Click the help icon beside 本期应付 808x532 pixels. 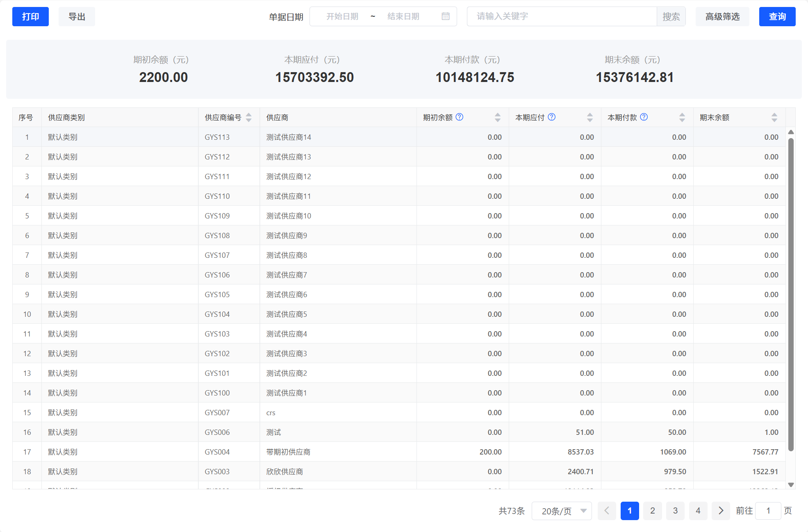click(x=552, y=117)
